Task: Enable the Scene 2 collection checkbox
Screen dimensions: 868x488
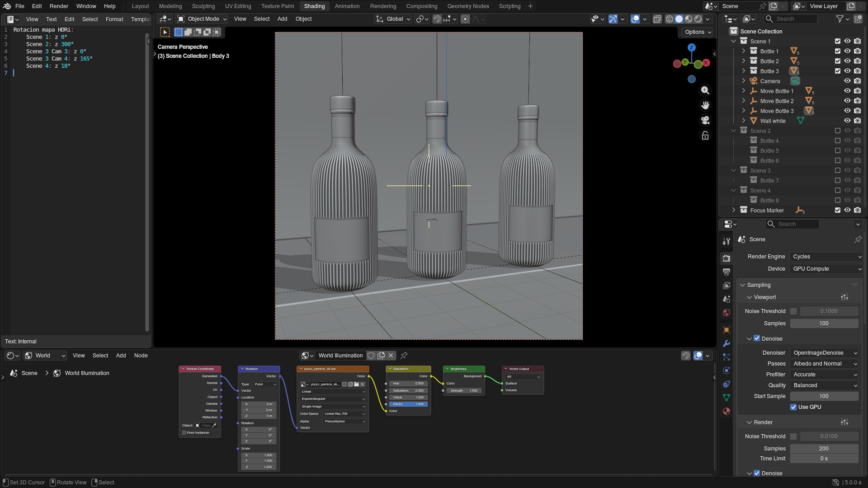Action: click(x=837, y=131)
